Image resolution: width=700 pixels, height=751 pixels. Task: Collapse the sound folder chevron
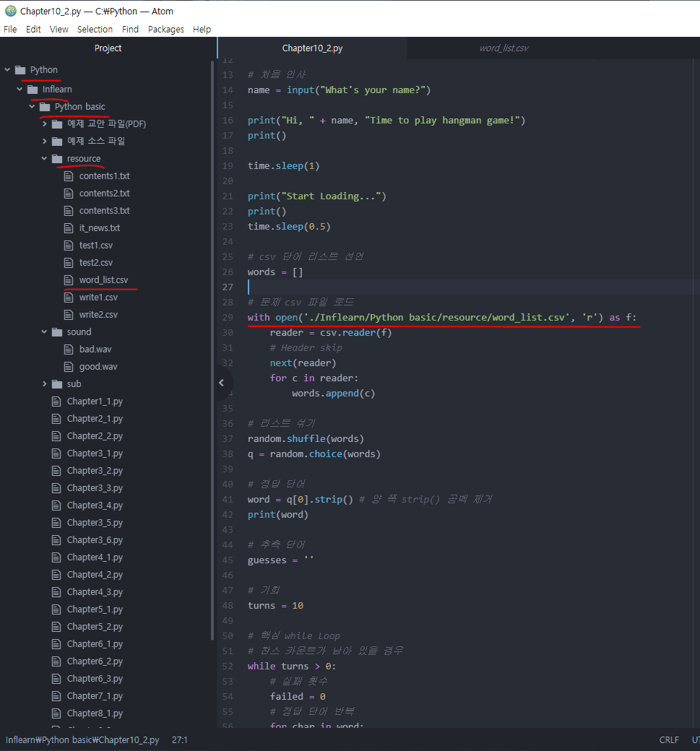tap(45, 332)
